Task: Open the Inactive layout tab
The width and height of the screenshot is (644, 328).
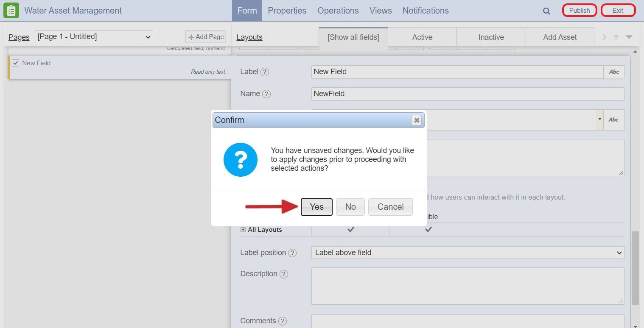Action: tap(491, 37)
